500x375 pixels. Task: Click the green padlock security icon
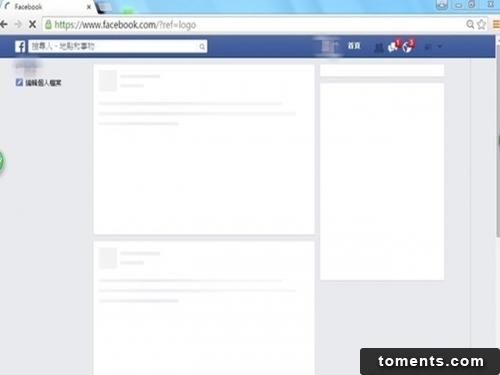(48, 24)
